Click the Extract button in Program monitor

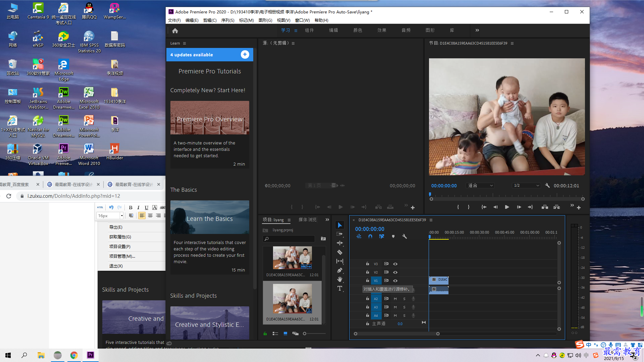click(x=557, y=207)
